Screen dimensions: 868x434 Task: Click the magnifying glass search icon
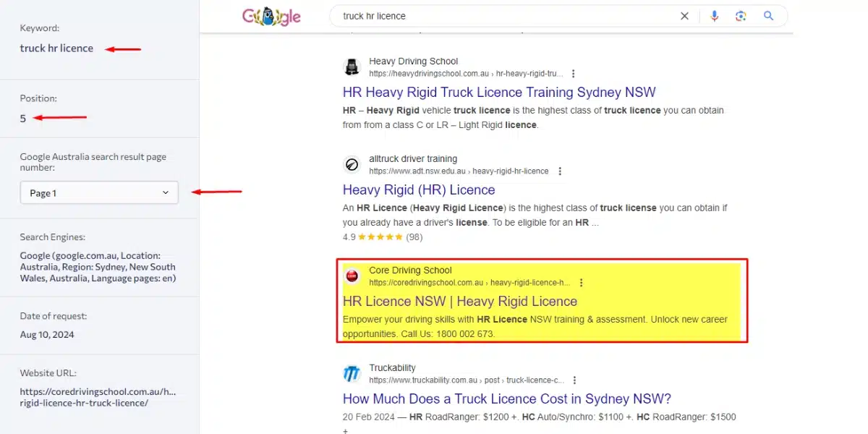click(768, 16)
